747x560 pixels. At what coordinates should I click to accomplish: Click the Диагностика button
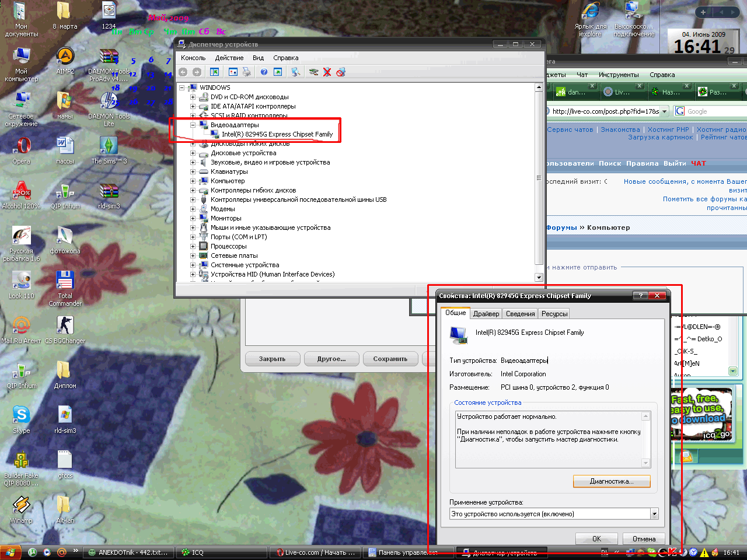pos(611,481)
